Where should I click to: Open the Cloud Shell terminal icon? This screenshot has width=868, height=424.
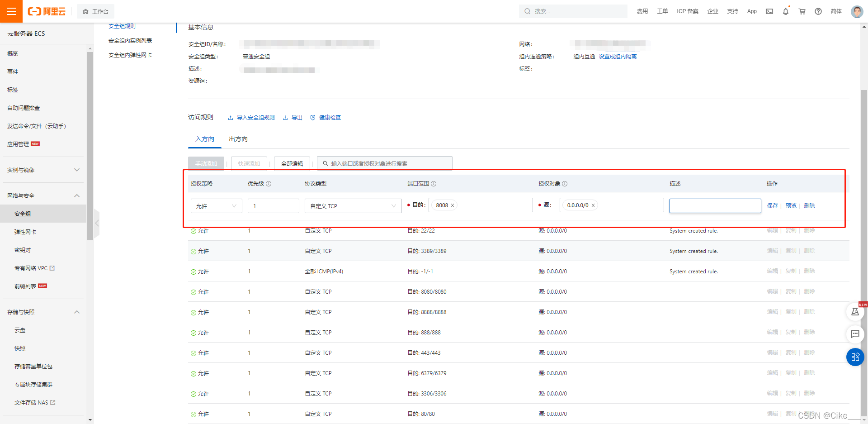coord(769,11)
